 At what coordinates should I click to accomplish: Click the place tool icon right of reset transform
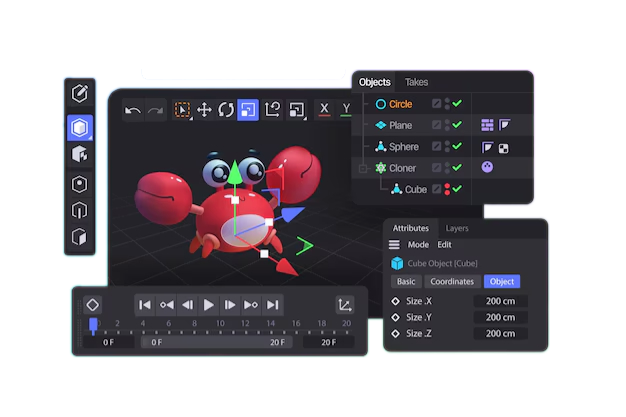click(x=297, y=110)
